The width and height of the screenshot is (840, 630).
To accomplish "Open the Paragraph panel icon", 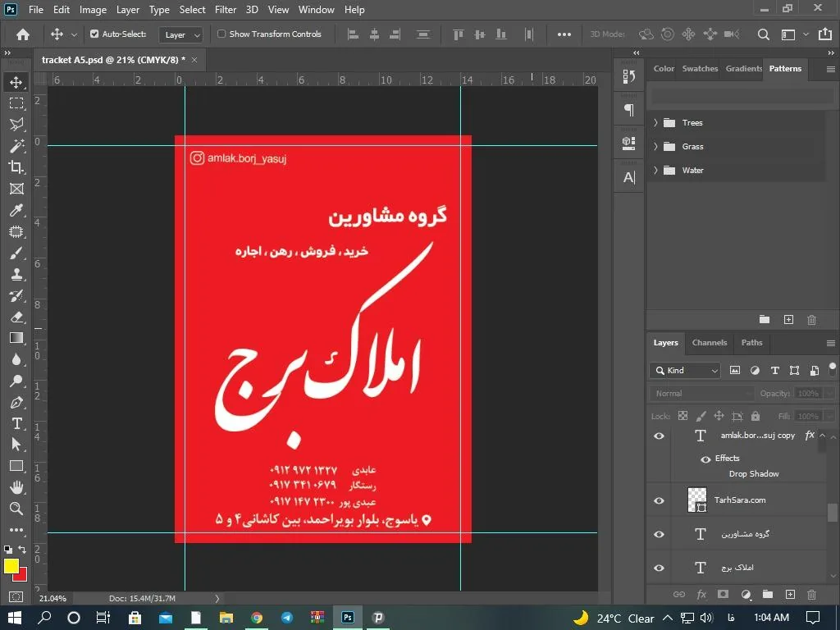I will (629, 111).
